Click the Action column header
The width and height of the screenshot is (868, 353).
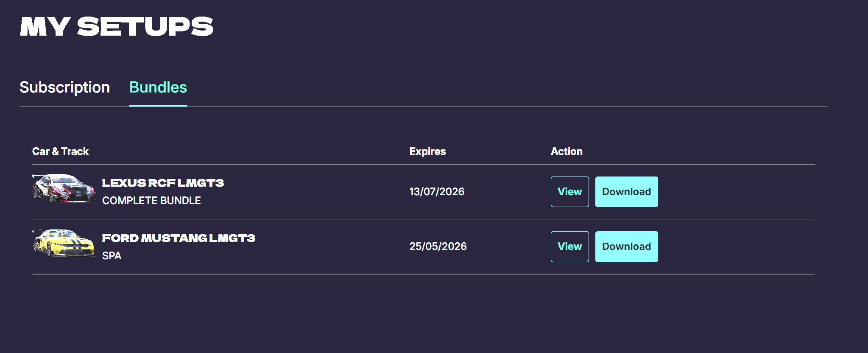(x=567, y=151)
